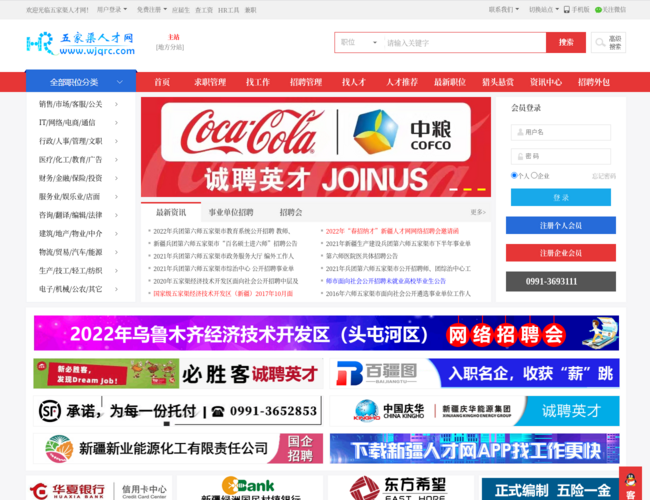
Task: Open 招聘管理 in the navigation bar
Action: click(x=306, y=82)
